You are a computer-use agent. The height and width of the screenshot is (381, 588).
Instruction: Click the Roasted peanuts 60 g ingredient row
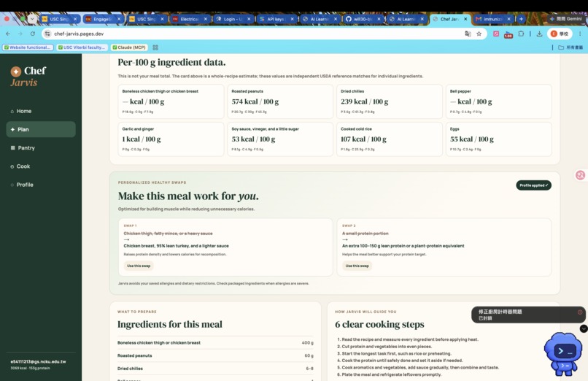[x=215, y=355]
